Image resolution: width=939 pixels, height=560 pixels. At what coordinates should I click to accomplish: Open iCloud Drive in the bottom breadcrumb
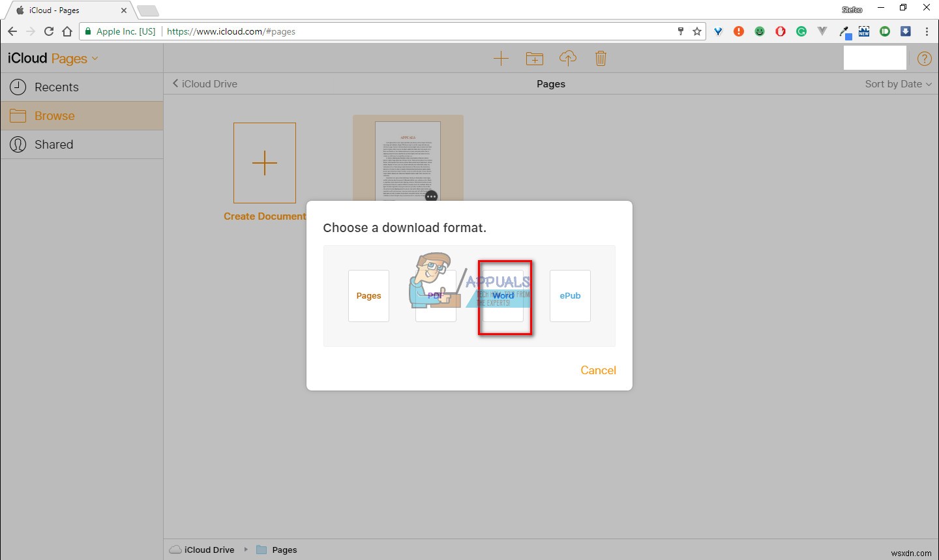pos(202,550)
